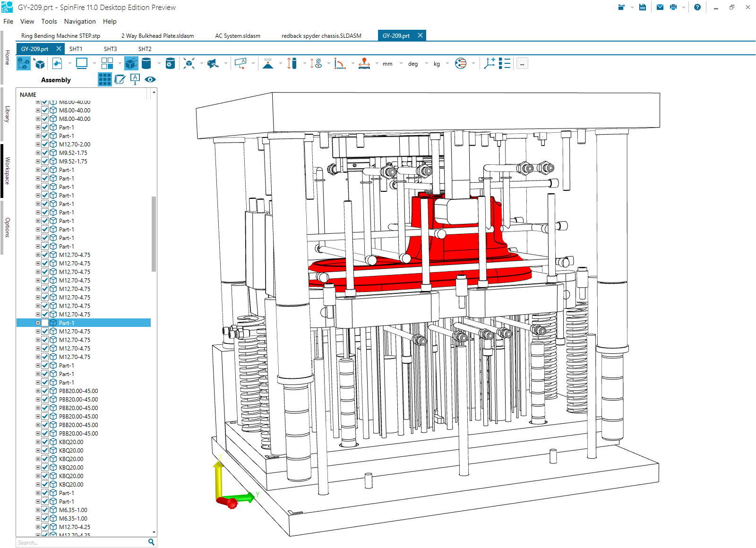Toggle the shaded cube display mode icon
Image resolution: width=756 pixels, height=548 pixels.
click(131, 63)
